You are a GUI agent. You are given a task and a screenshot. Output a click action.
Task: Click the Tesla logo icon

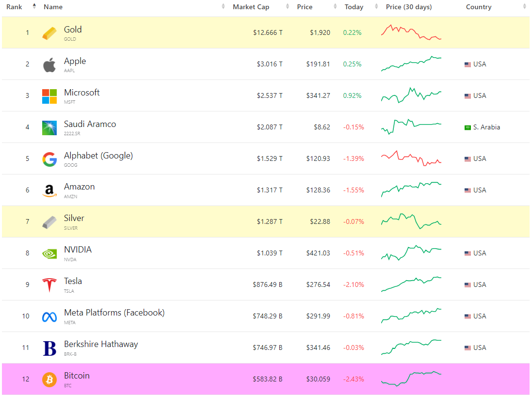click(x=49, y=285)
